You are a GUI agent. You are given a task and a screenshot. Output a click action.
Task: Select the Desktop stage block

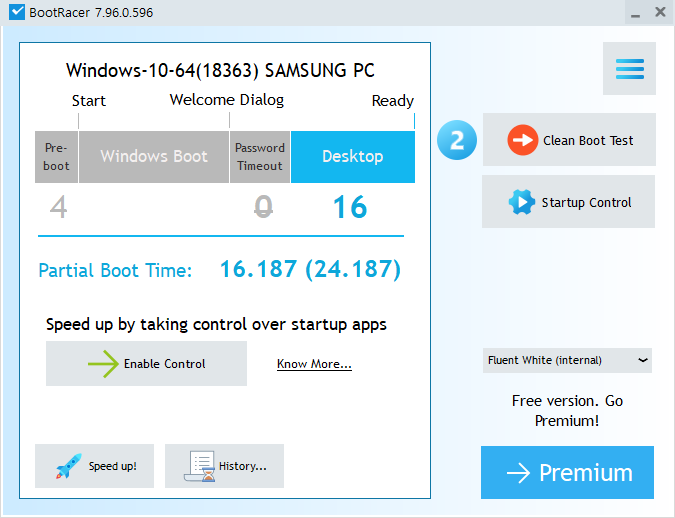coord(353,157)
